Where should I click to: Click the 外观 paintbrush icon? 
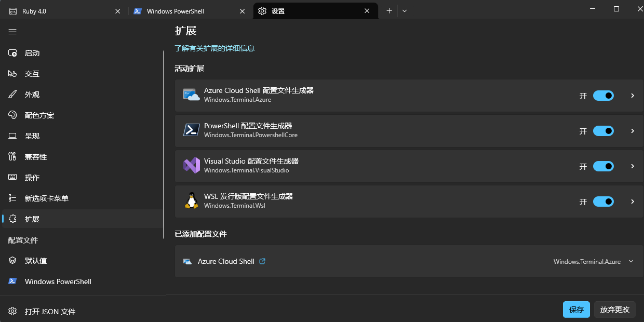13,95
